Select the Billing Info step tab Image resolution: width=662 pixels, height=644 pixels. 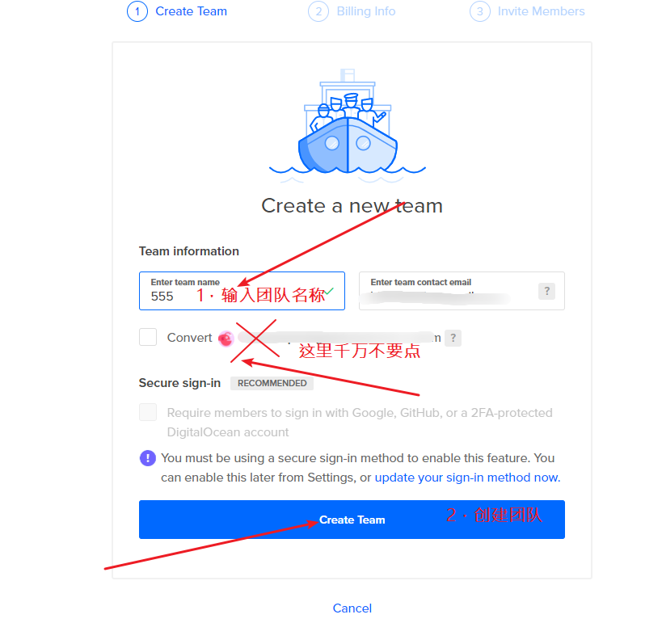[352, 11]
